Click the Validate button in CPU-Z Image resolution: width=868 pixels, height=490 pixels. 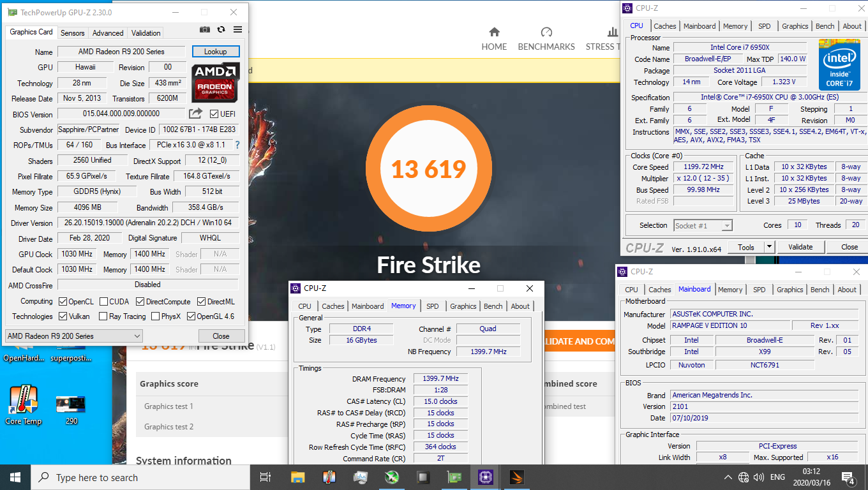(x=800, y=247)
